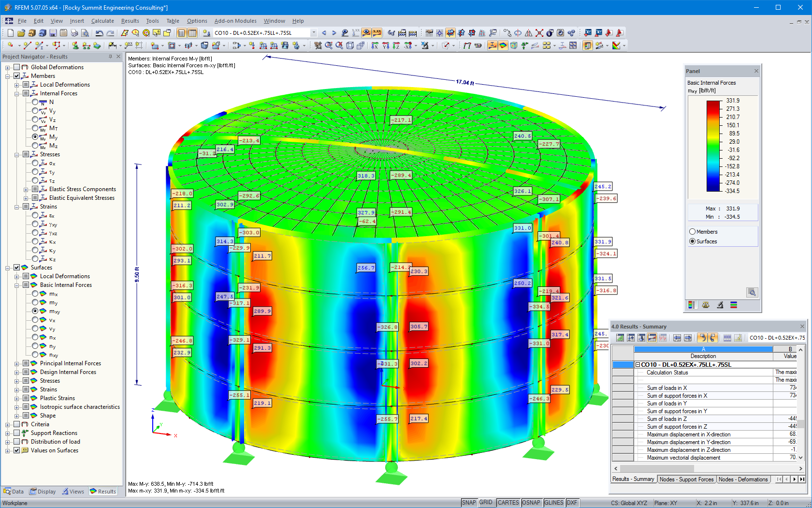Toggle the OSNAP status bar button
This screenshot has width=812, height=508.
[531, 503]
